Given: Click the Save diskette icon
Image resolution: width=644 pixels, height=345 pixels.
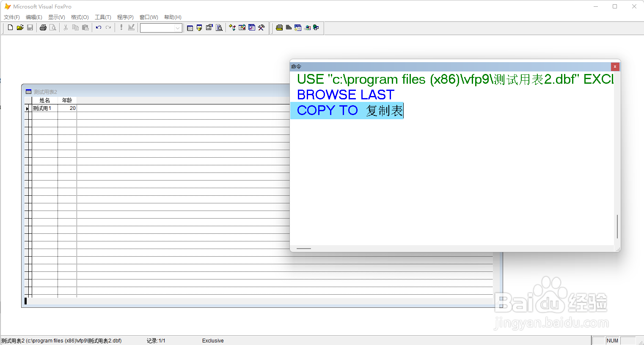Looking at the screenshot, I should tap(30, 27).
